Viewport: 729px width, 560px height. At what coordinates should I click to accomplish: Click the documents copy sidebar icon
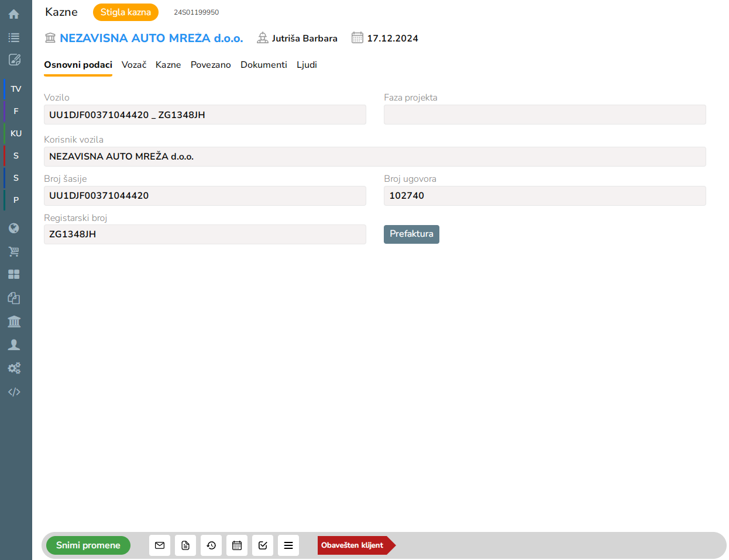pos(14,298)
